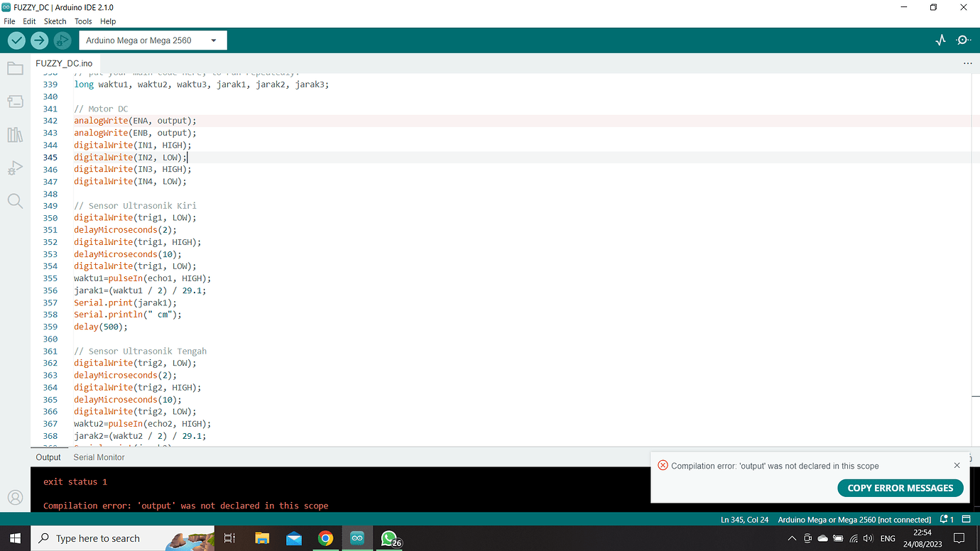Viewport: 980px width, 551px height.
Task: Open the Arduino Mega board selector dropdown
Action: pyautogui.click(x=152, y=40)
